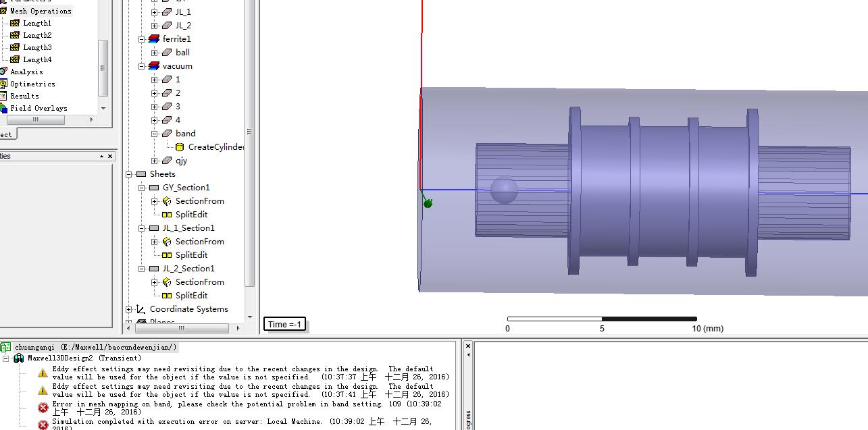
Task: Expand the Coordinate Systems node
Action: pos(129,309)
